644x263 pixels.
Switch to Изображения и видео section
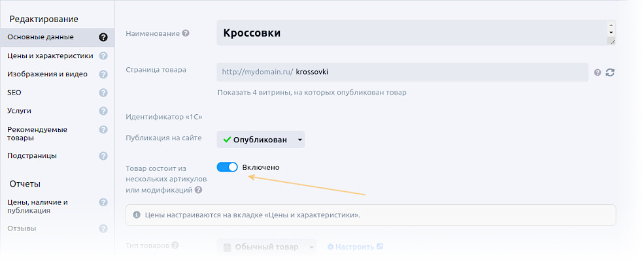click(47, 74)
